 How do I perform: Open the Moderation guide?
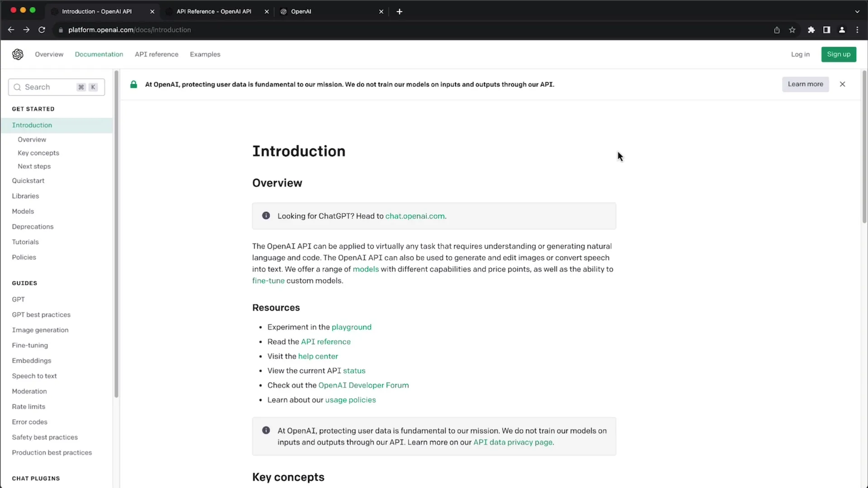(29, 391)
